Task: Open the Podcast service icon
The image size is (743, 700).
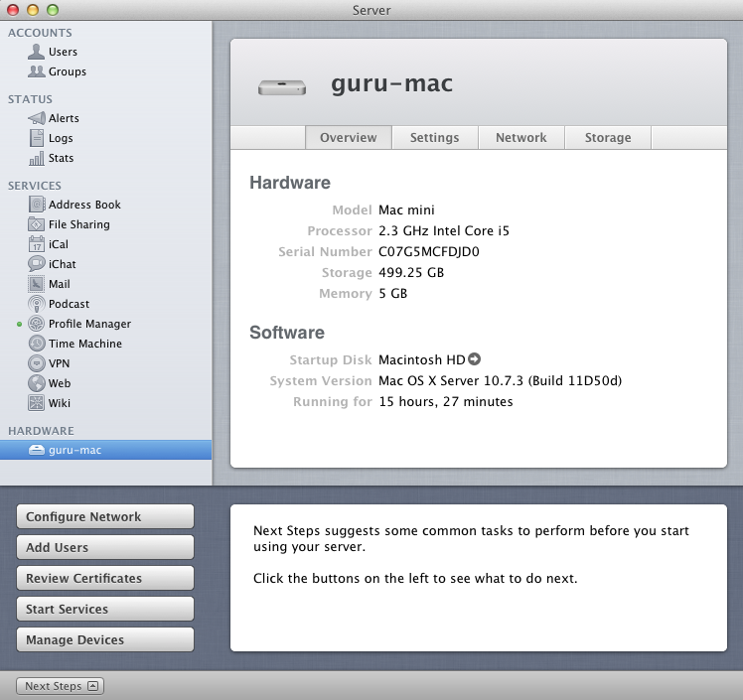Action: (37, 304)
